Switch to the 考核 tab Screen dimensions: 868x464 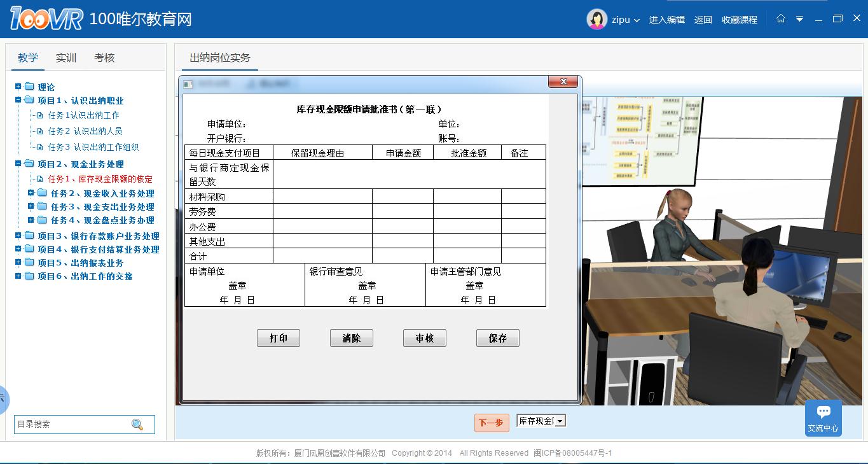pos(104,58)
